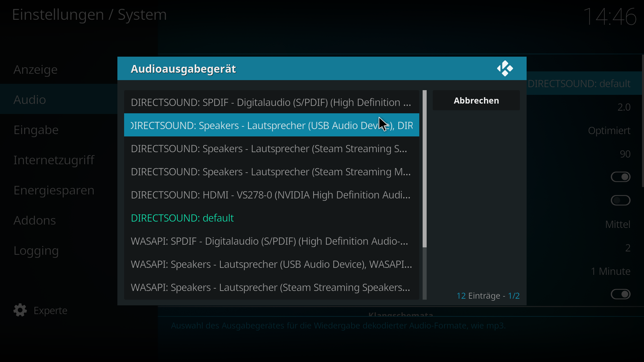The width and height of the screenshot is (644, 362).
Task: Open the Addons settings category
Action: [x=59, y=220]
